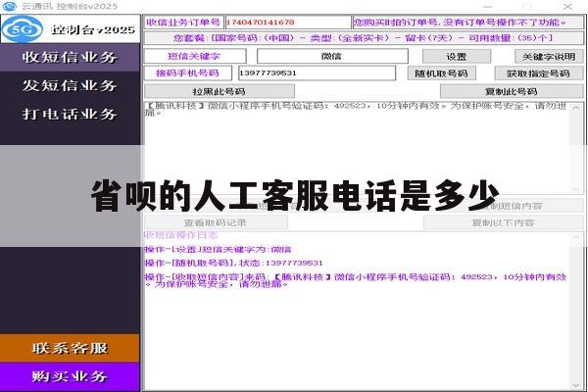The width and height of the screenshot is (588, 392).
Task: Click scroll-down arrow of operation log
Action: (x=576, y=385)
